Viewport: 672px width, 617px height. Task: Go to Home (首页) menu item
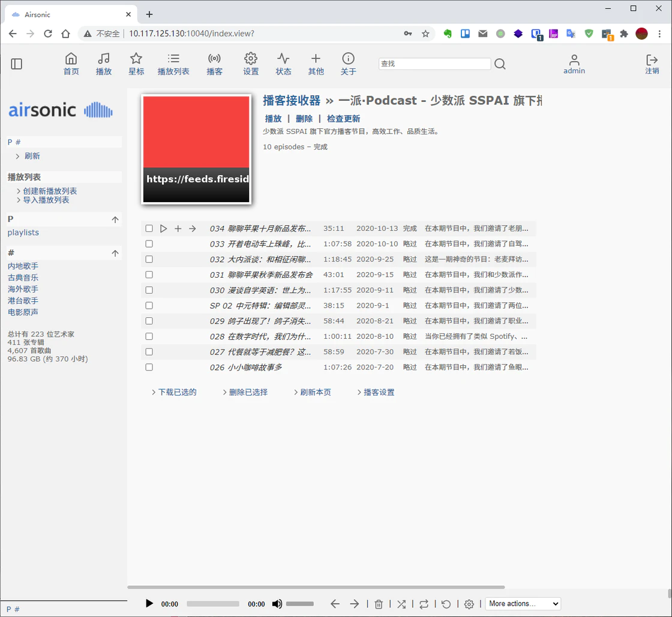point(71,59)
